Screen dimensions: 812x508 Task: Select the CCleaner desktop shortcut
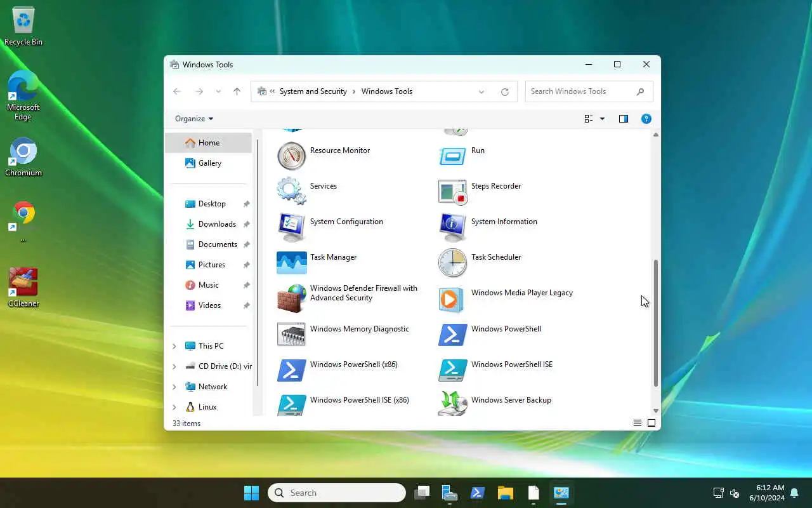pos(23,288)
